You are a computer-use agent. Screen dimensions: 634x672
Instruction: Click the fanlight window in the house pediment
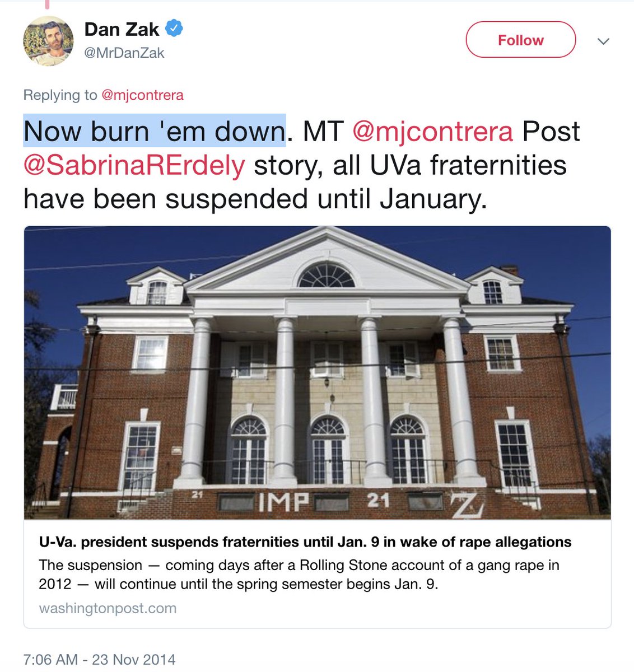326,275
